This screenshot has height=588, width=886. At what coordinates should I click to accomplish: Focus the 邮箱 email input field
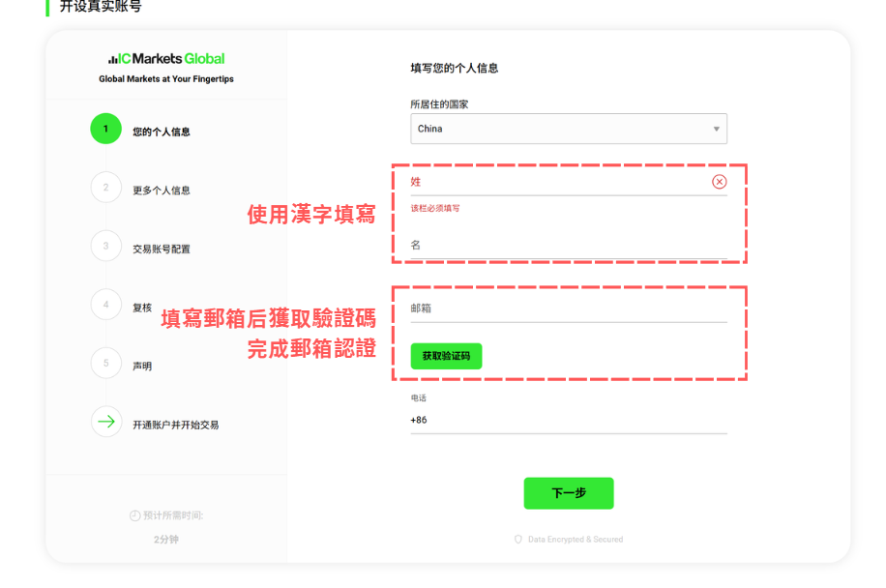pos(568,309)
